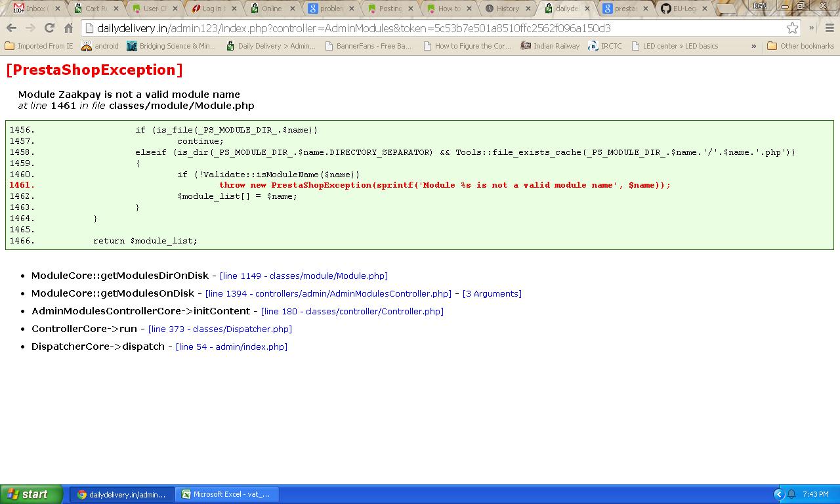840x504 pixels.
Task: Open the line 1149 Module.php trace link
Action: (303, 276)
